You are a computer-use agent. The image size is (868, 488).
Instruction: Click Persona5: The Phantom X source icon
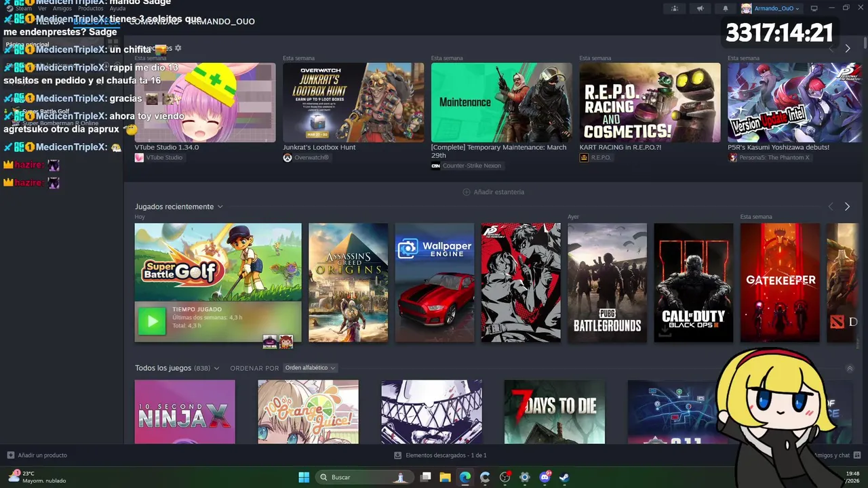pyautogui.click(x=732, y=157)
